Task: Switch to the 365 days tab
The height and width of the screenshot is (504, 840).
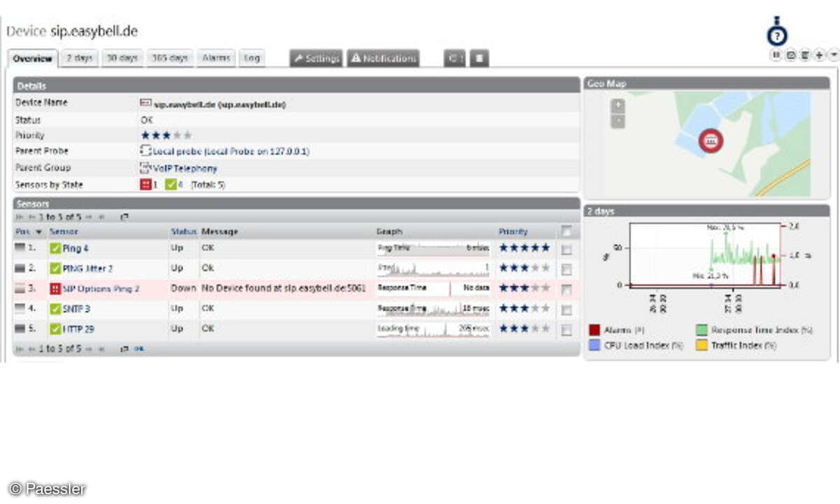Action: 169,58
